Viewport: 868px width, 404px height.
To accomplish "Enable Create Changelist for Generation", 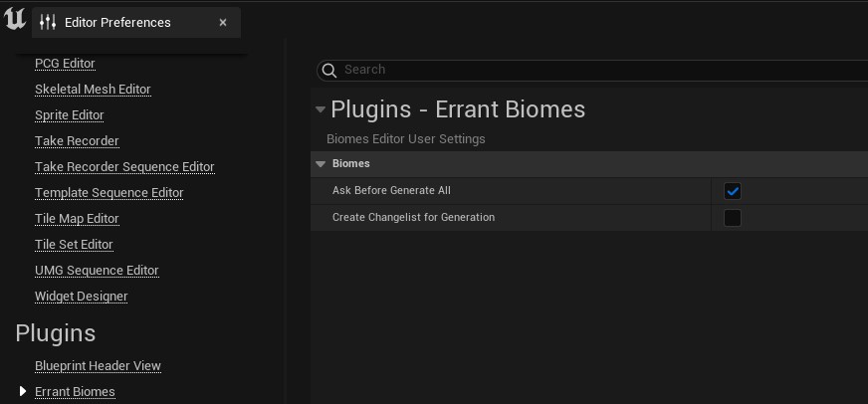I will pos(733,218).
